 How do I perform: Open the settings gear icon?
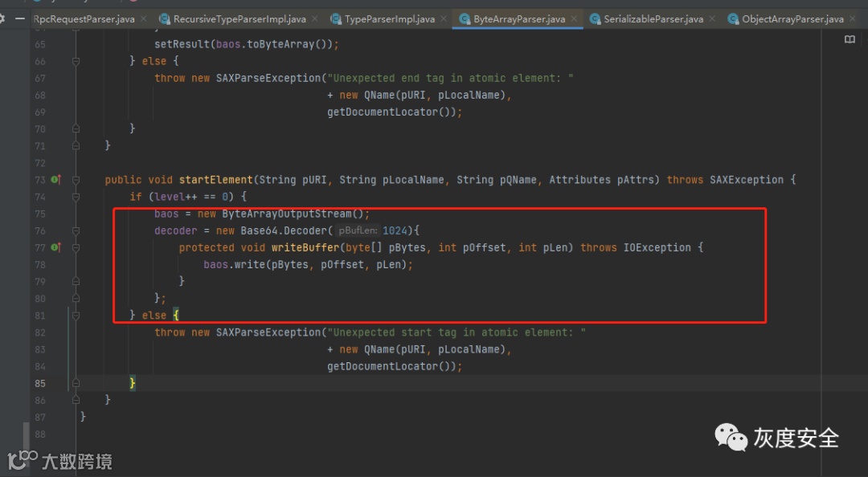point(2,18)
